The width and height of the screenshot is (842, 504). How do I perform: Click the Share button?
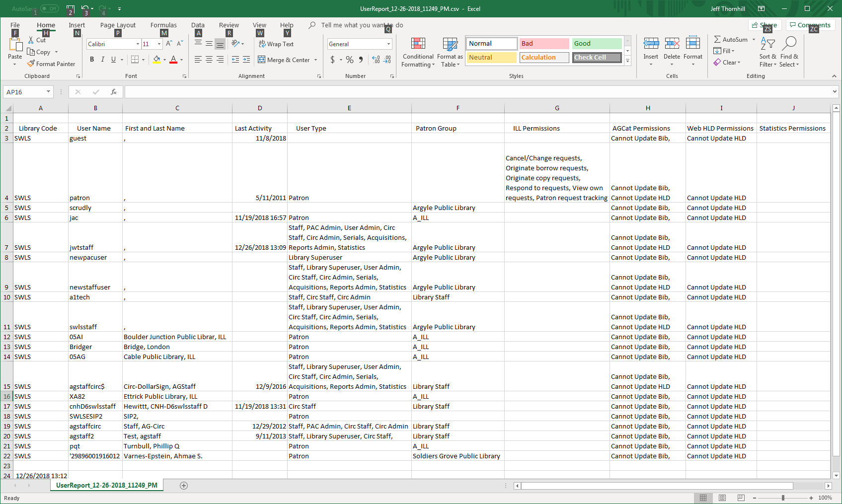coord(765,25)
